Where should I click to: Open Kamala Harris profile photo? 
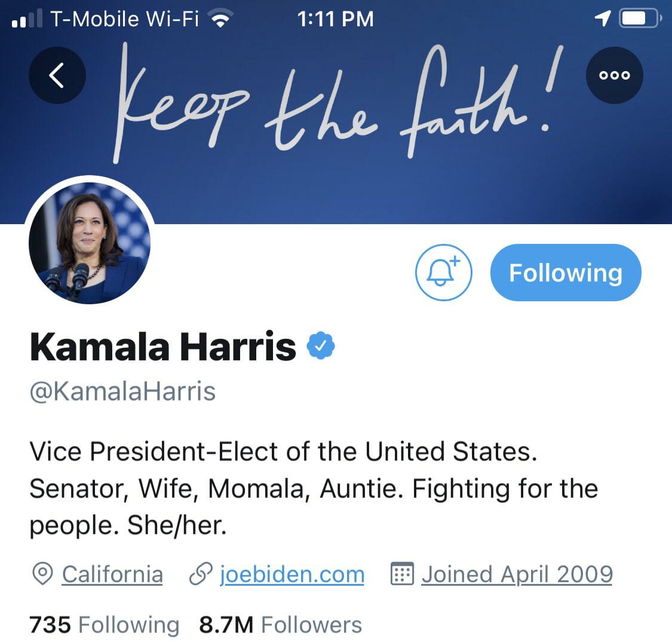tap(90, 243)
